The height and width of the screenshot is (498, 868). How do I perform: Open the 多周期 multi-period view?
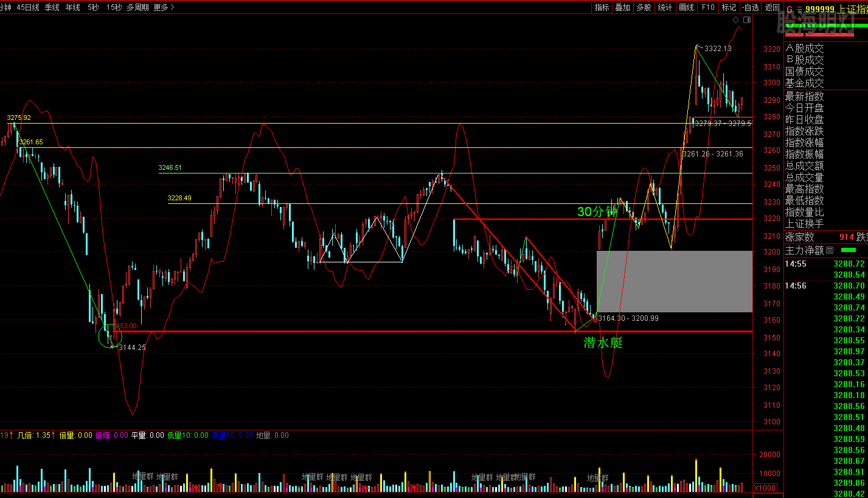click(137, 7)
